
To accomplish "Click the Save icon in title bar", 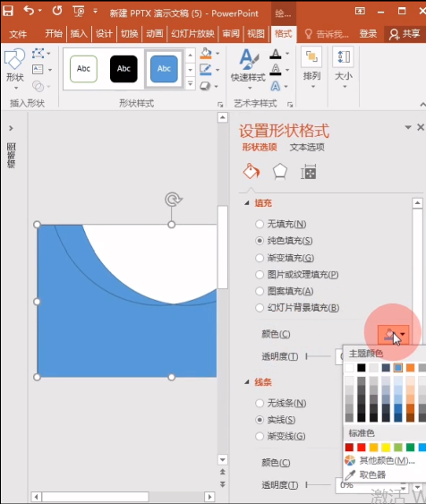I will (8, 12).
